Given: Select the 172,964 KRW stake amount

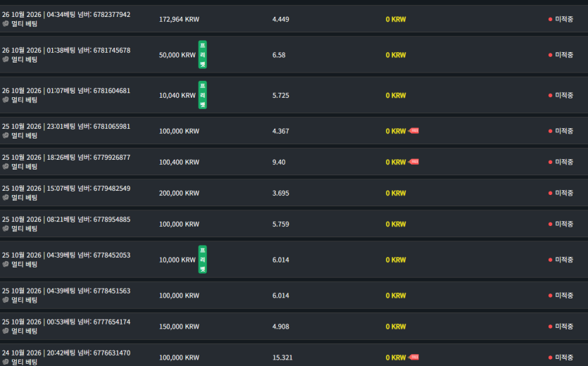Looking at the screenshot, I should (180, 19).
